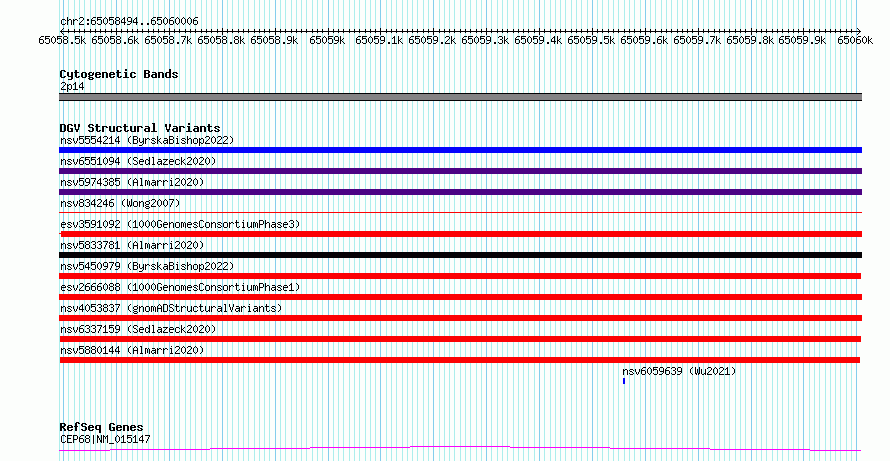Click the 65058.7k ruler tick label
Screen dimensions: 890x461
tap(168, 41)
